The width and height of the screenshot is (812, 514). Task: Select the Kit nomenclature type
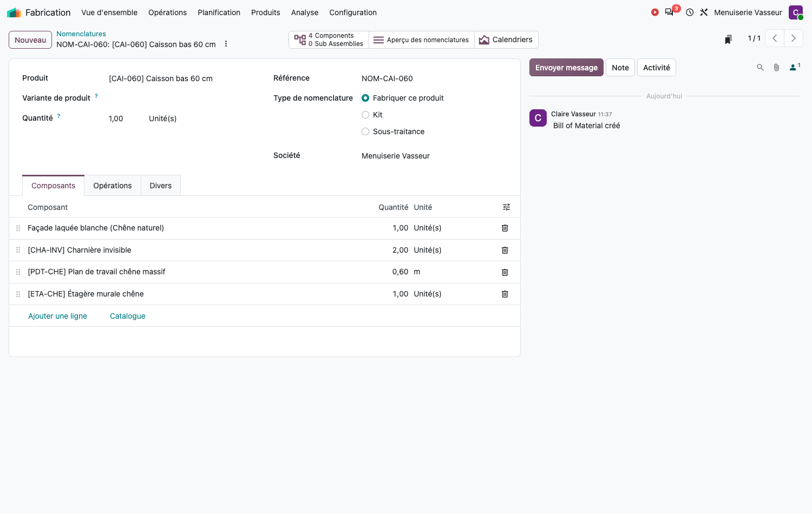[365, 115]
